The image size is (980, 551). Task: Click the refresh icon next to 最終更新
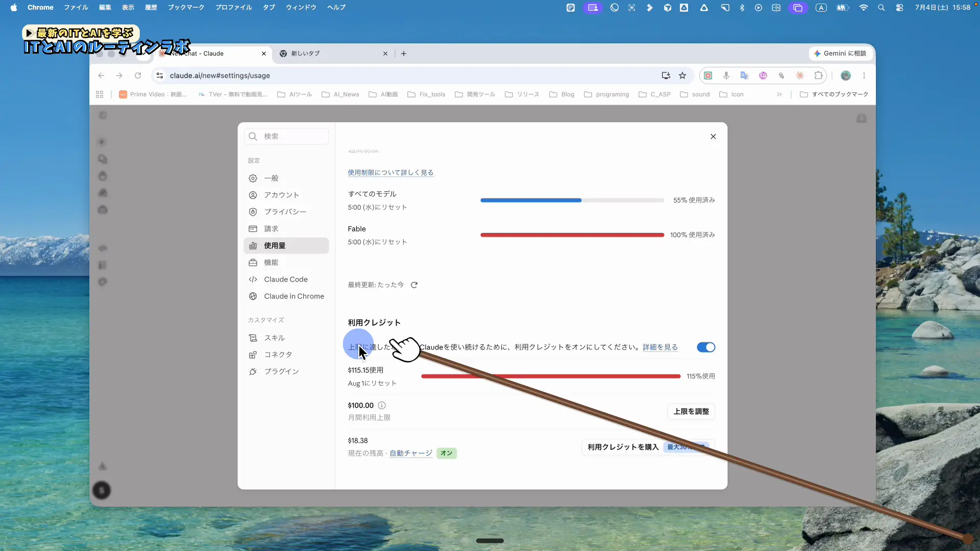click(414, 285)
